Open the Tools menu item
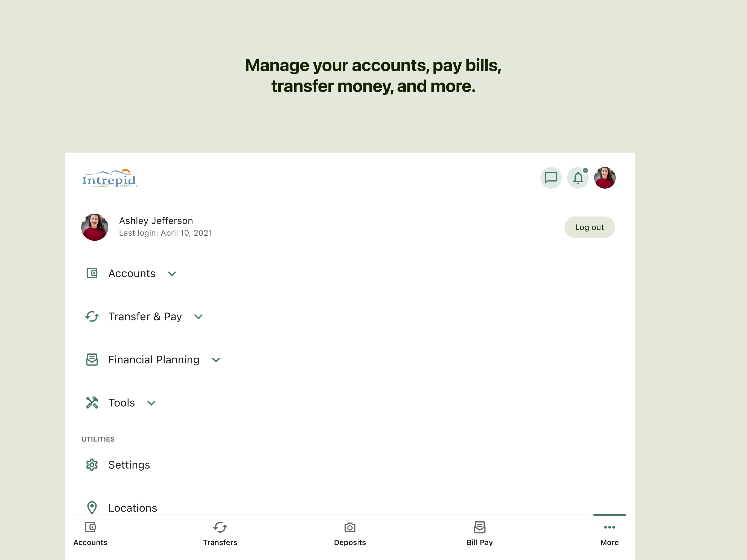Screen dimensions: 747x560 pyautogui.click(x=122, y=402)
